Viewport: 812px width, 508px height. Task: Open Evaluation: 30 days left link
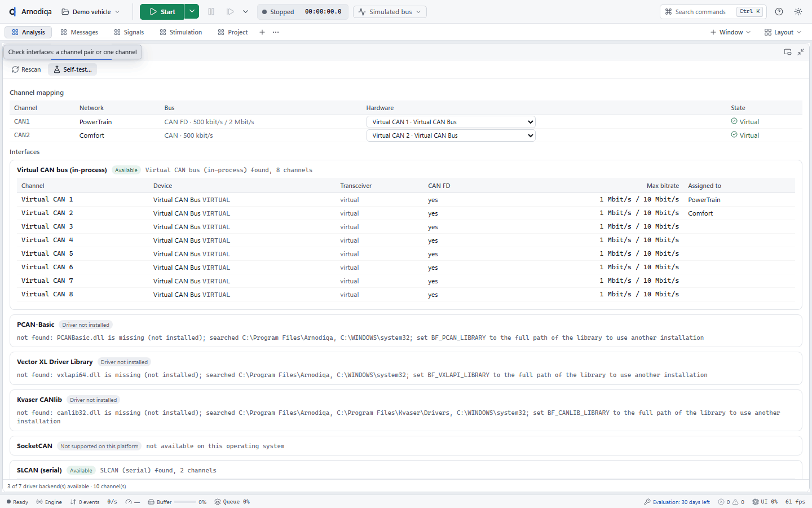pyautogui.click(x=677, y=502)
